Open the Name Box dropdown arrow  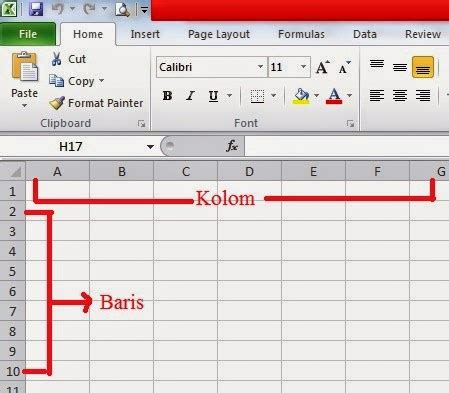pyautogui.click(x=150, y=147)
